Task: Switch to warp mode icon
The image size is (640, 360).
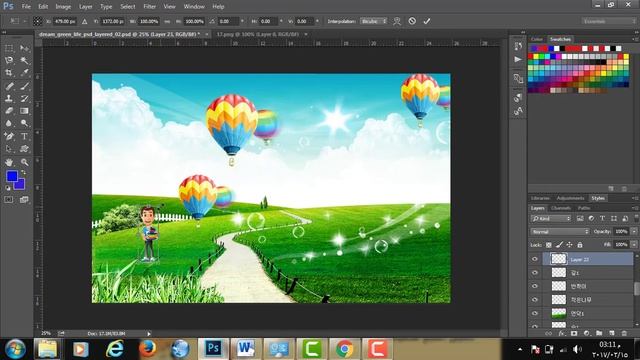Action: [x=397, y=21]
